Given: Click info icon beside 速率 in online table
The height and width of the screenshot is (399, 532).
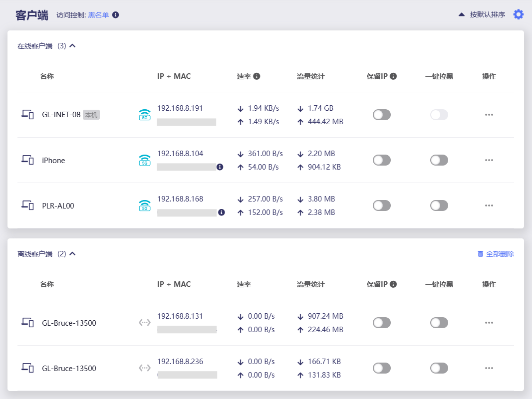Looking at the screenshot, I should (x=257, y=76).
